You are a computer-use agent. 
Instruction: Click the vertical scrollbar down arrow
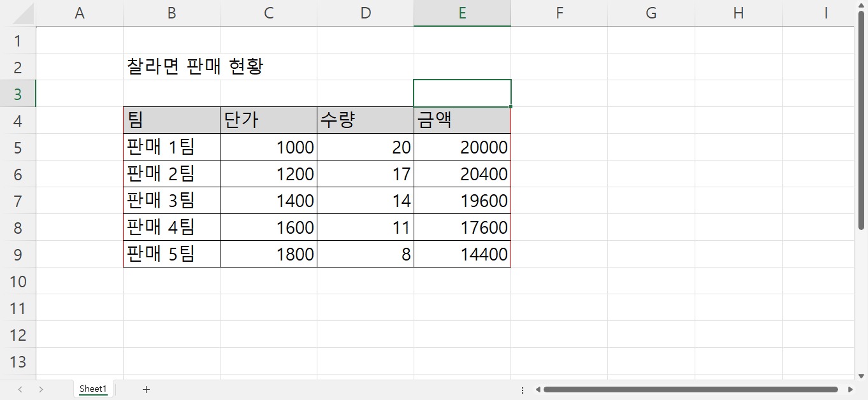coord(862,376)
